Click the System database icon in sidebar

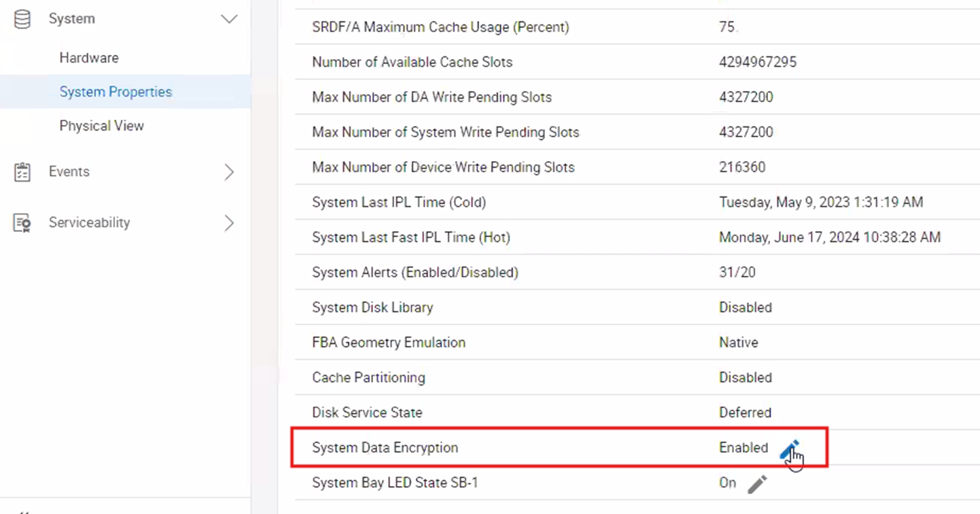pos(22,19)
